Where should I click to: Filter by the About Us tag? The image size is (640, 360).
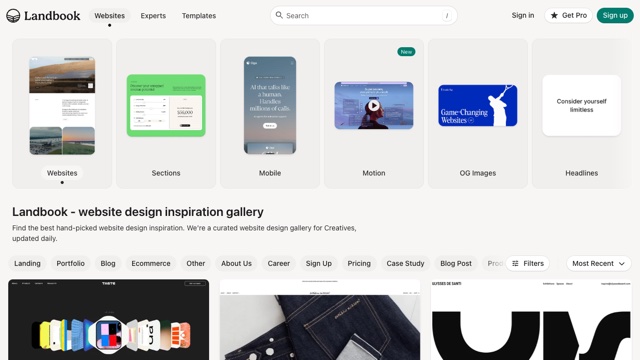tap(236, 264)
